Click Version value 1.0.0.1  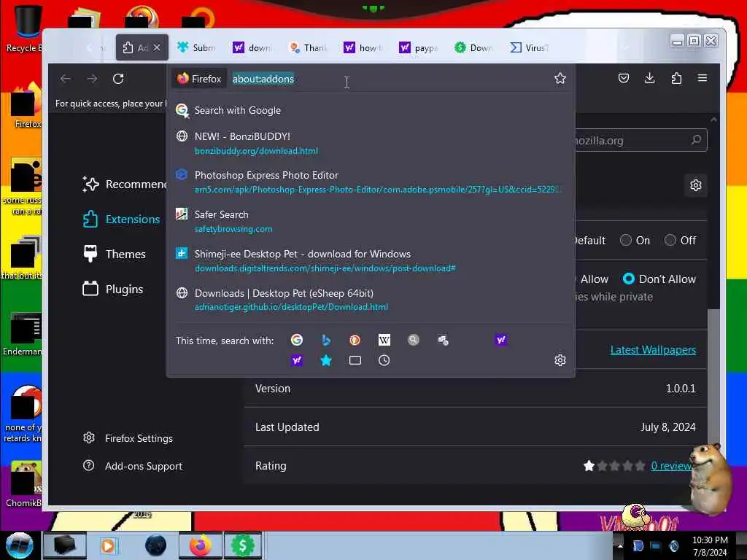pos(681,388)
